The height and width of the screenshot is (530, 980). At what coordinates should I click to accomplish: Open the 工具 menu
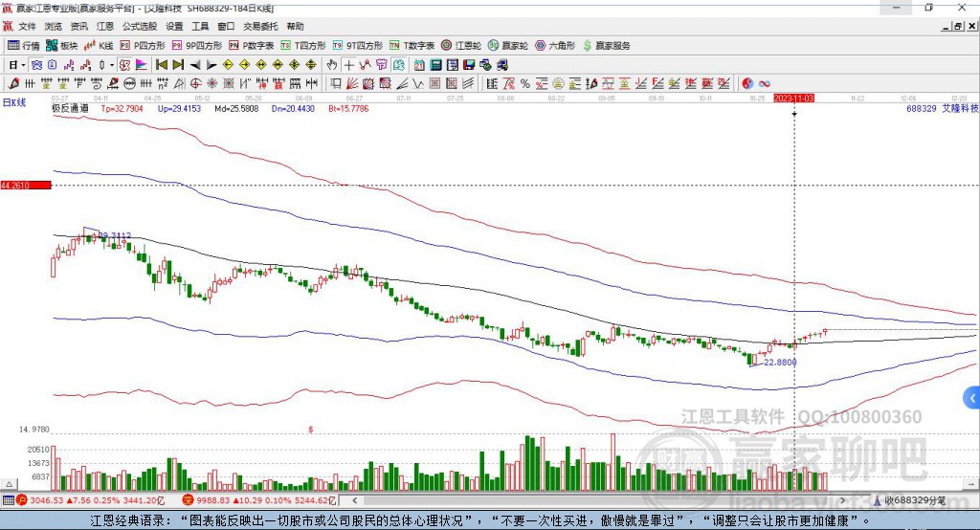pyautogui.click(x=200, y=26)
